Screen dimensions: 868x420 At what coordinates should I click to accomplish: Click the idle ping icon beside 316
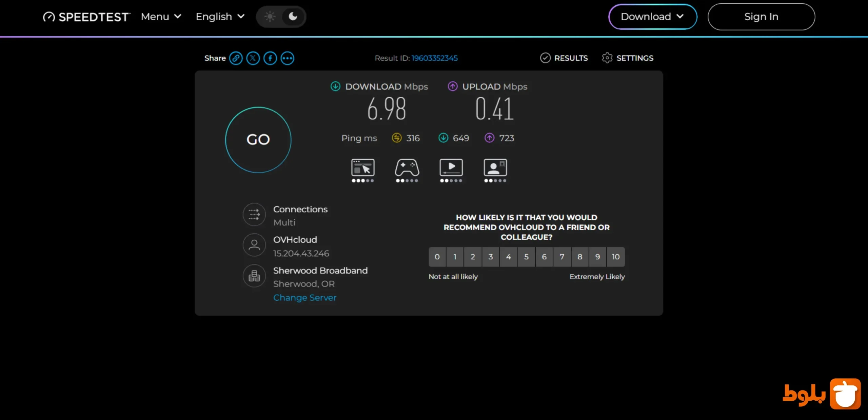(x=397, y=138)
